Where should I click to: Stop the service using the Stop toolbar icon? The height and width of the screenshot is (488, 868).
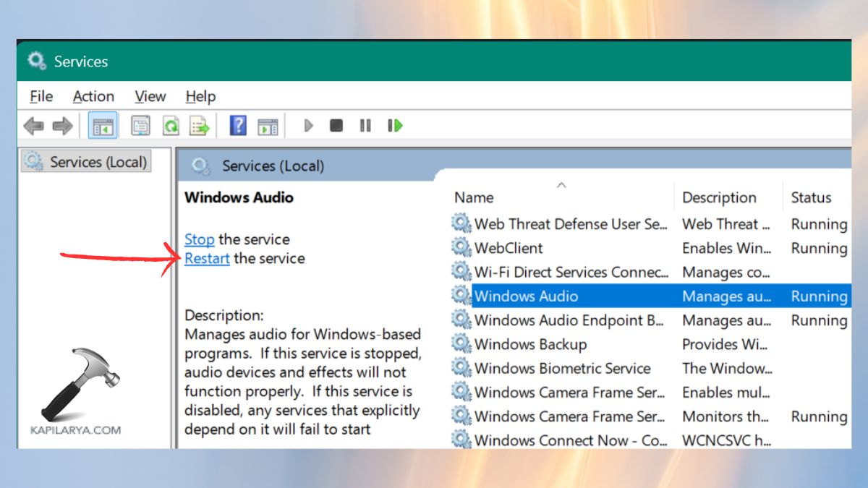click(x=336, y=125)
